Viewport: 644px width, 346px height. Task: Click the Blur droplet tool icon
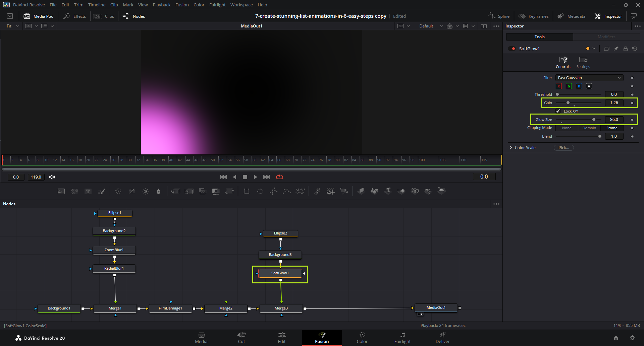(x=158, y=191)
